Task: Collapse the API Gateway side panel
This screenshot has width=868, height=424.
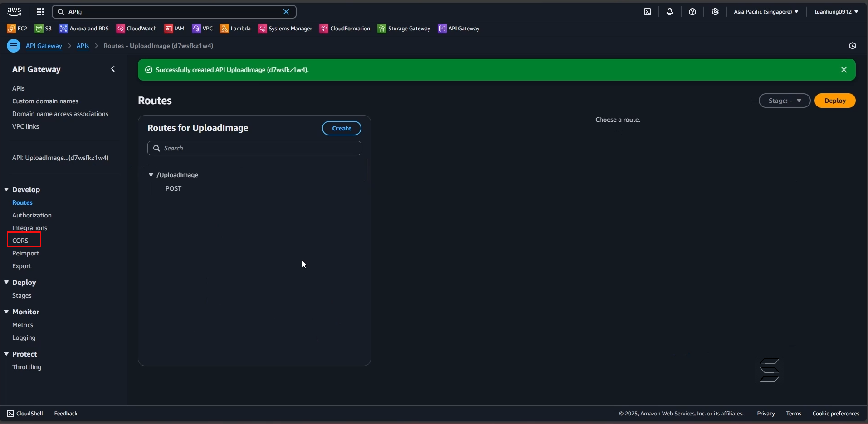Action: coord(113,69)
